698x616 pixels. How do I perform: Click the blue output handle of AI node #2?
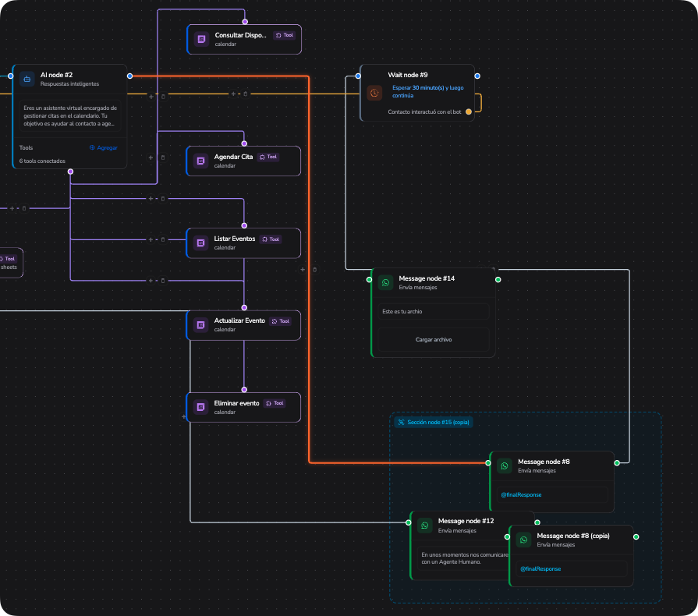(x=129, y=76)
